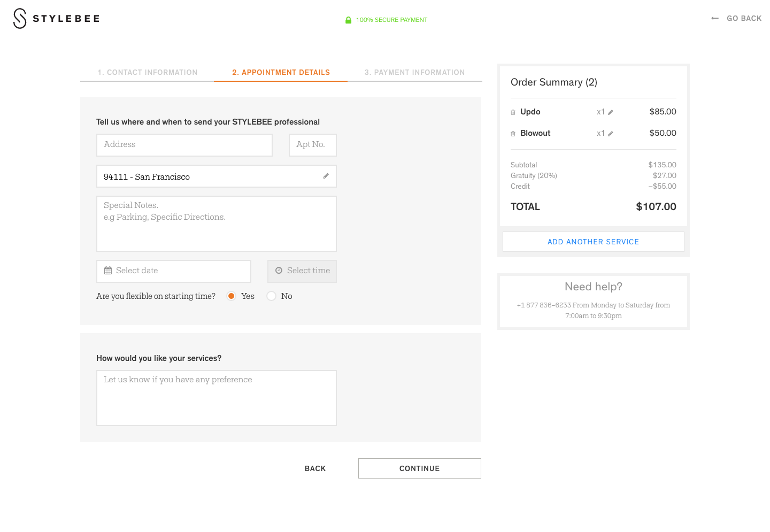This screenshot has height=532, width=770.
Task: Click the Stylebee logo icon
Action: point(20,19)
